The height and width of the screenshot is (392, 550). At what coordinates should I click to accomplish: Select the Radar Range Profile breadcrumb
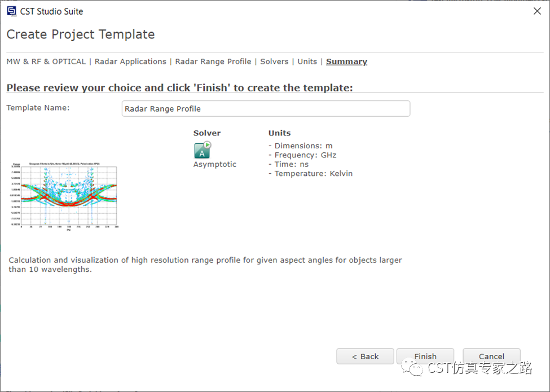213,61
